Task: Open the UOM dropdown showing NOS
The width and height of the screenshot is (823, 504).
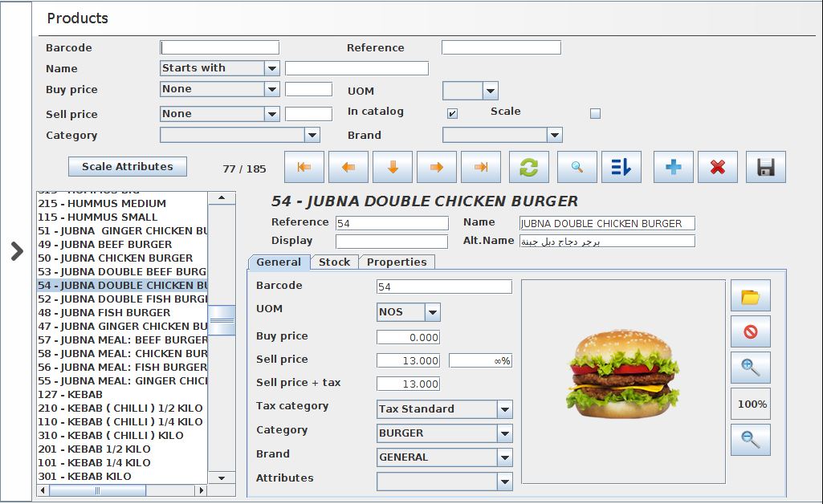Action: pyautogui.click(x=432, y=312)
